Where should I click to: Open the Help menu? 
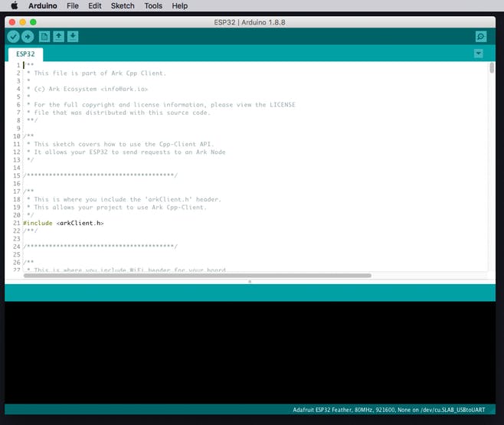(x=180, y=5)
